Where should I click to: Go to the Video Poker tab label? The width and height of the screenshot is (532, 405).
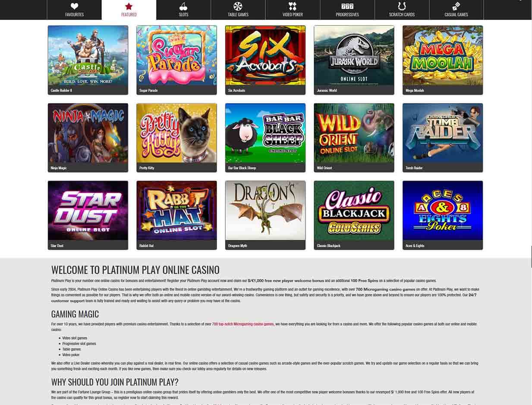click(x=293, y=15)
